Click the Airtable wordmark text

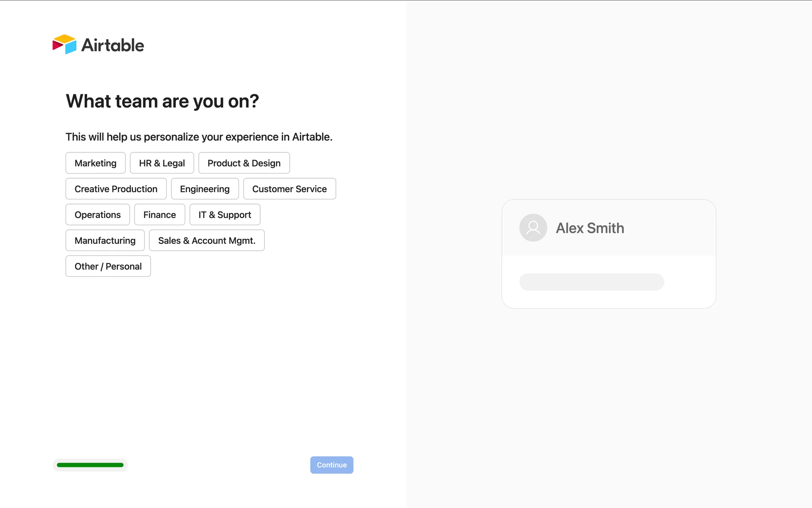pos(112,45)
